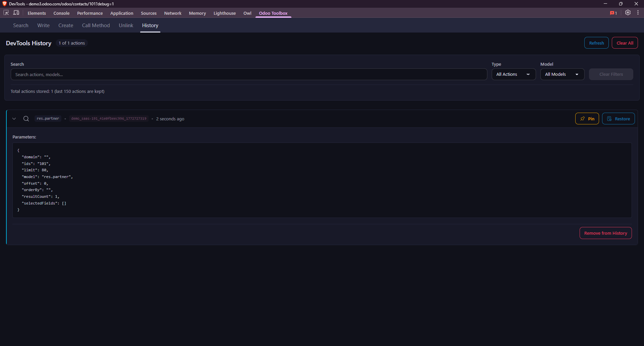Open the All Models dropdown
644x346 pixels.
[x=562, y=74]
